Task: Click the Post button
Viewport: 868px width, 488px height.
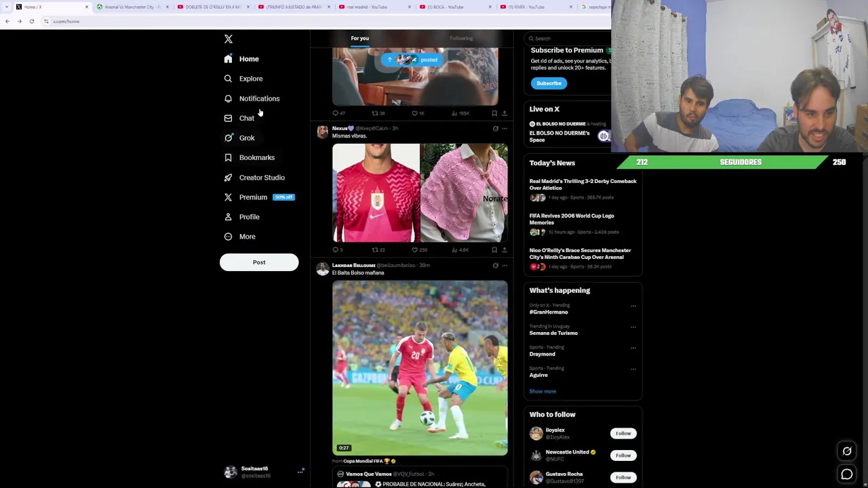Action: coord(259,262)
